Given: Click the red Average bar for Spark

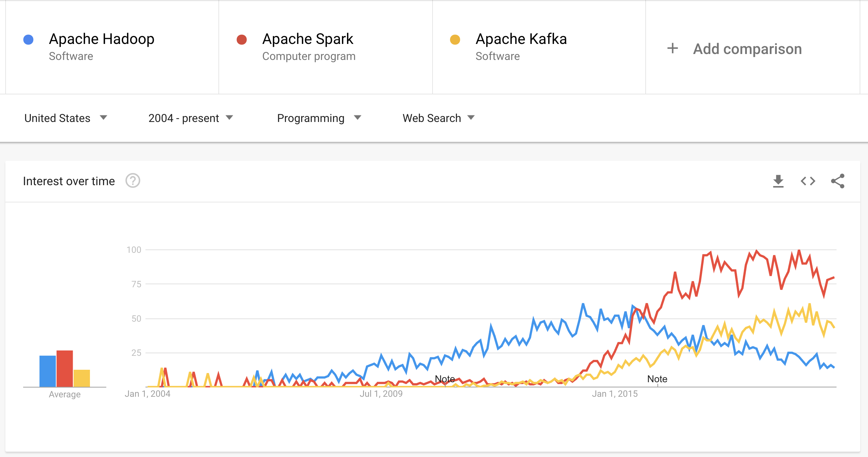Looking at the screenshot, I should pyautogui.click(x=65, y=369).
